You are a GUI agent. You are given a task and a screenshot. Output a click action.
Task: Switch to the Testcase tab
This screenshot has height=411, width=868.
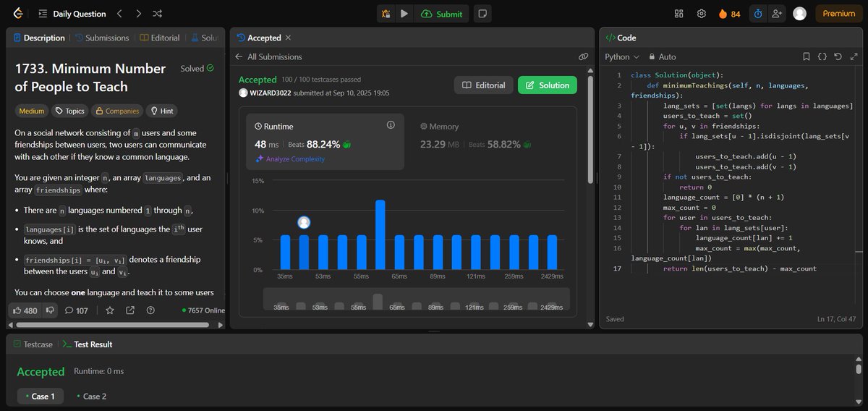[x=33, y=344]
